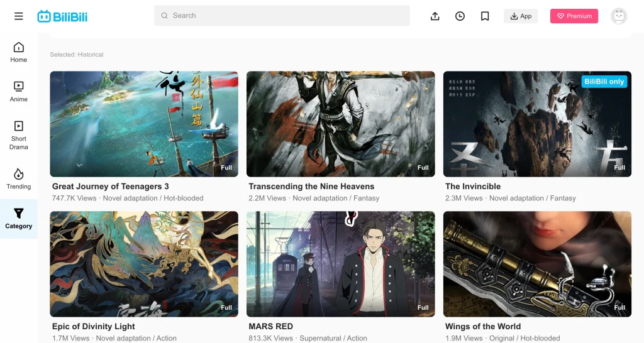Image resolution: width=644 pixels, height=343 pixels.
Task: Click title 'MARS RED'
Action: [270, 326]
